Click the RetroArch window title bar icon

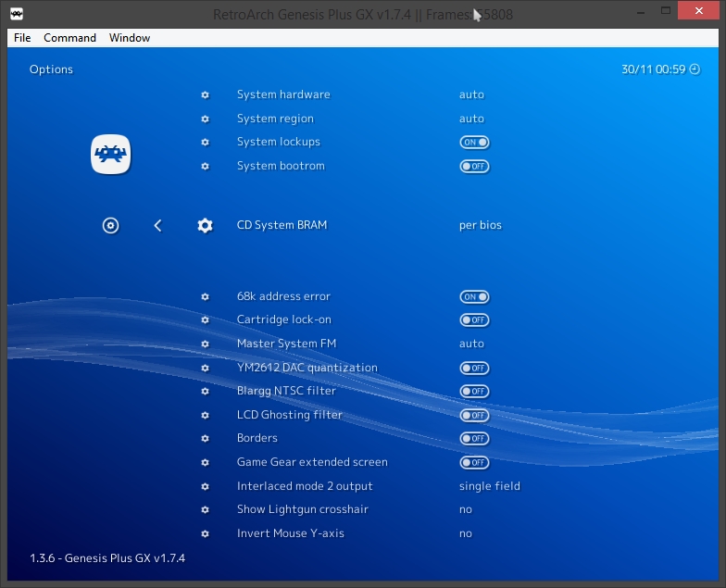coord(17,14)
